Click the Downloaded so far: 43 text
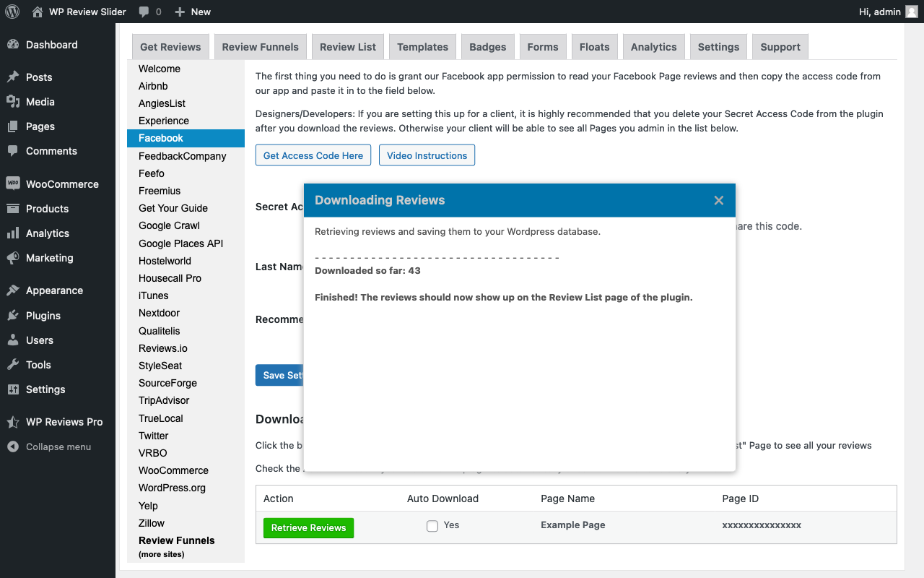The width and height of the screenshot is (924, 578). point(367,271)
